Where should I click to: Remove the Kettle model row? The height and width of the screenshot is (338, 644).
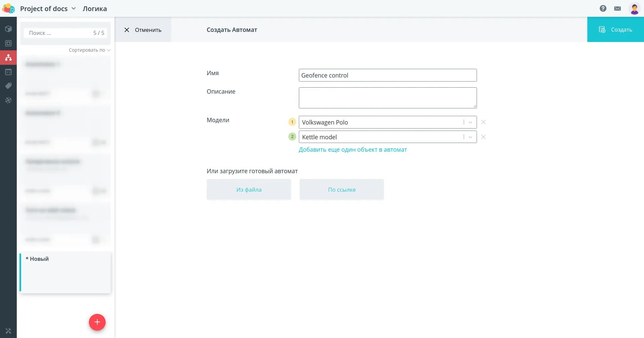(x=483, y=137)
